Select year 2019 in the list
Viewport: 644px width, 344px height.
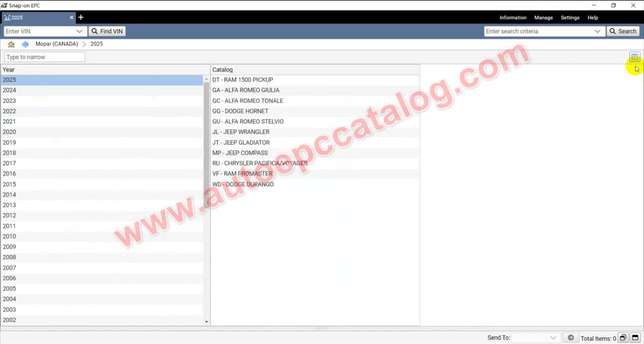tap(102, 142)
